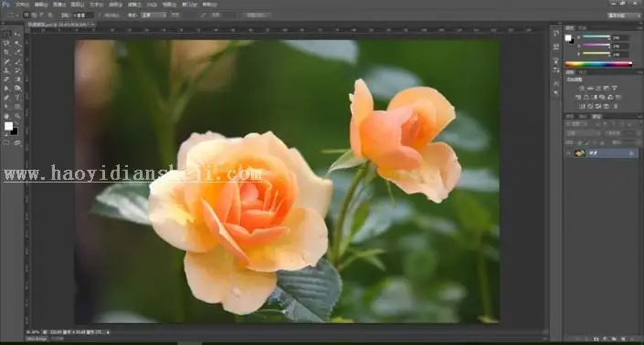Select the Rectangular Marquee tool
Screen dimensions: 644x345
pos(6,34)
